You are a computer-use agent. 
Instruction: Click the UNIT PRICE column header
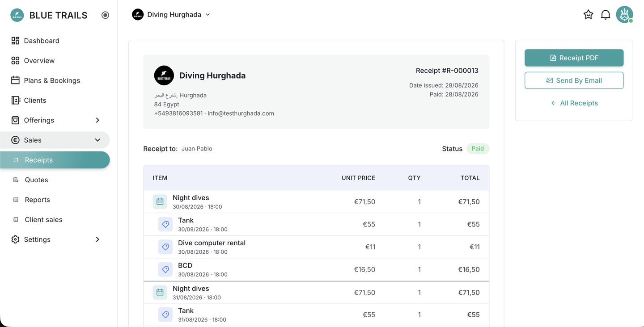[358, 178]
